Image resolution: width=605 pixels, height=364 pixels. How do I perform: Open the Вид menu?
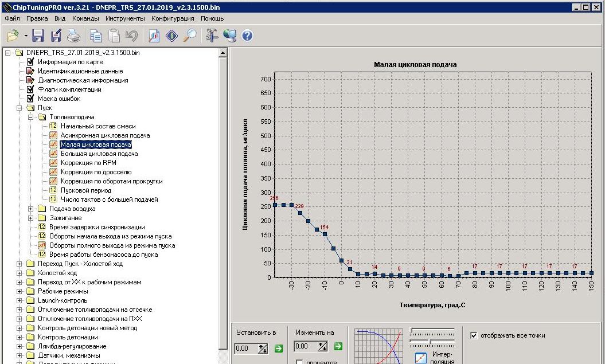60,18
